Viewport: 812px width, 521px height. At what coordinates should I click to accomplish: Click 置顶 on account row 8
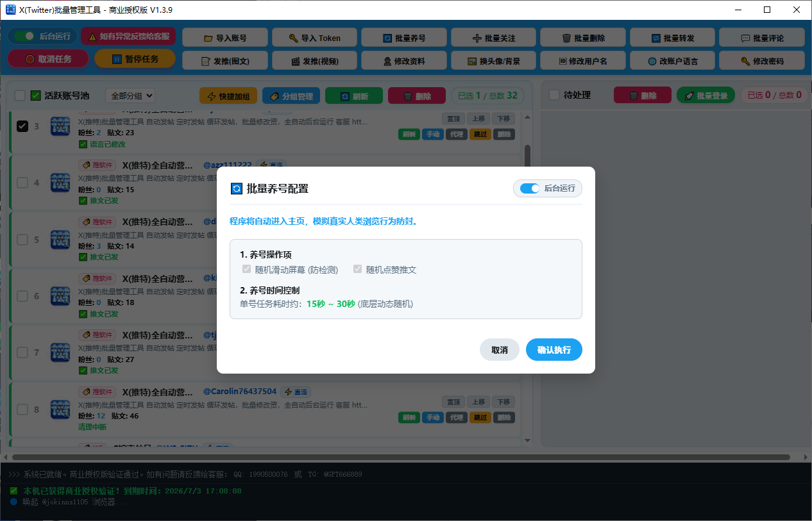pos(453,402)
